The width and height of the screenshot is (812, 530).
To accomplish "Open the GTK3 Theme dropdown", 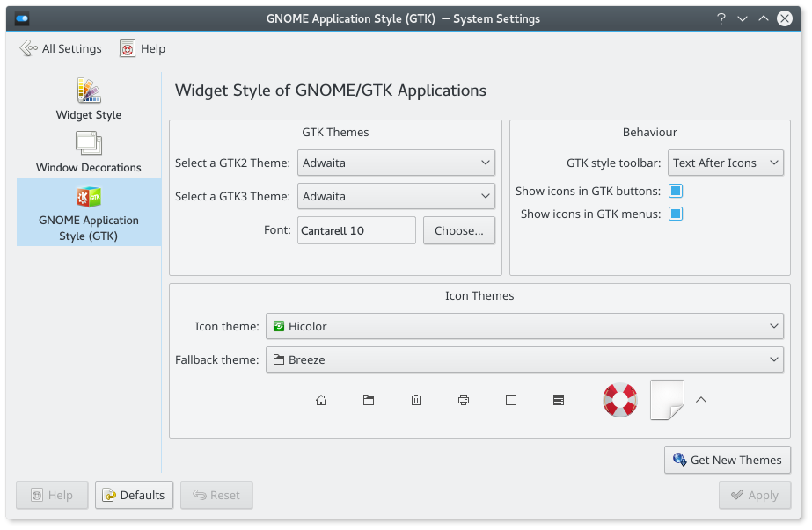I will click(x=396, y=196).
